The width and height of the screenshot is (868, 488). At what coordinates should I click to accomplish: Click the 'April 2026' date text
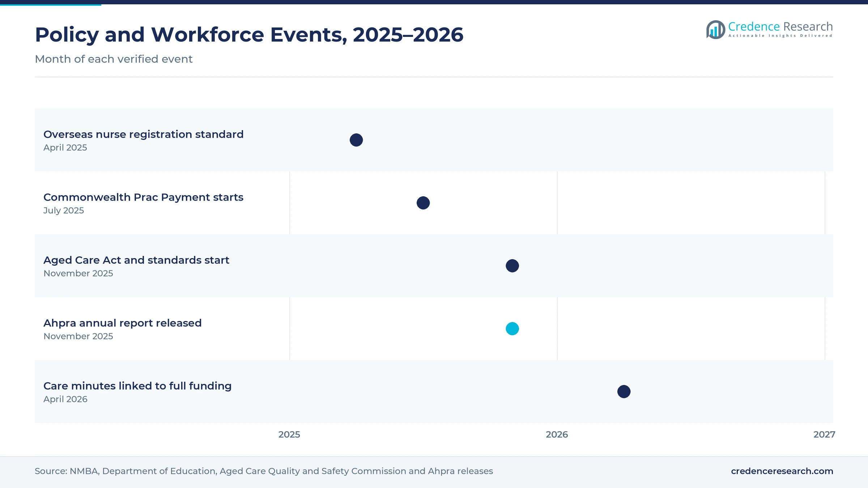click(65, 399)
